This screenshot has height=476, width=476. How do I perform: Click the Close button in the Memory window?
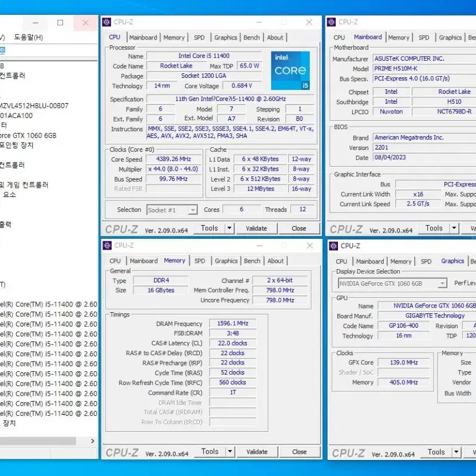point(300,452)
